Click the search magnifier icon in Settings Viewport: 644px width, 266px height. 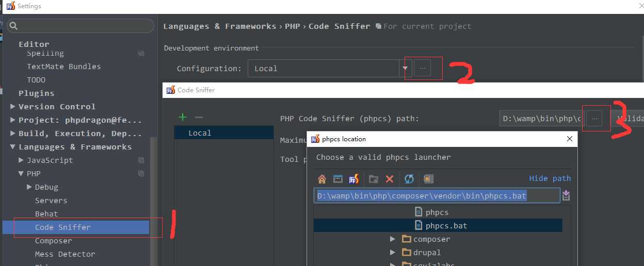(x=13, y=26)
